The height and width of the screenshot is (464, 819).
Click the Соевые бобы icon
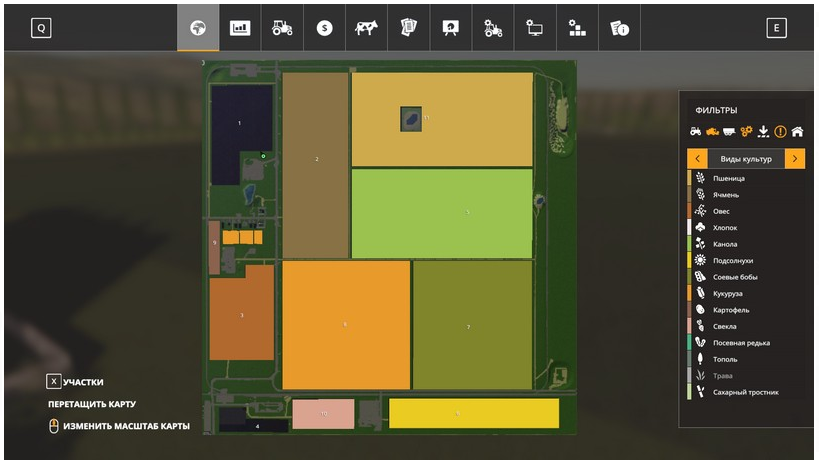click(x=700, y=277)
